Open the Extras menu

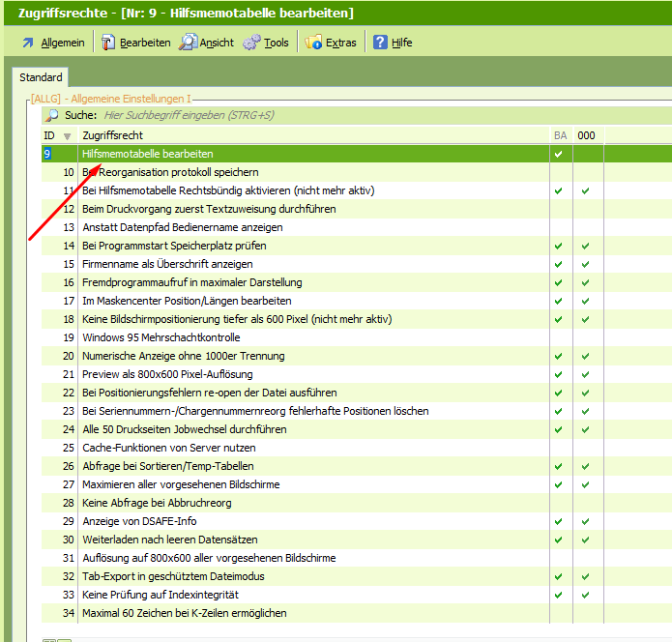point(340,43)
